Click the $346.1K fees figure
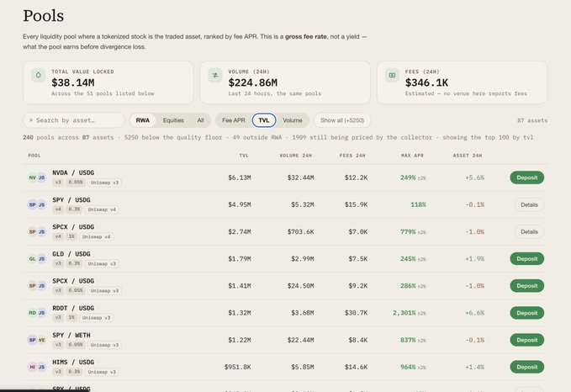The height and width of the screenshot is (392, 571). point(426,82)
